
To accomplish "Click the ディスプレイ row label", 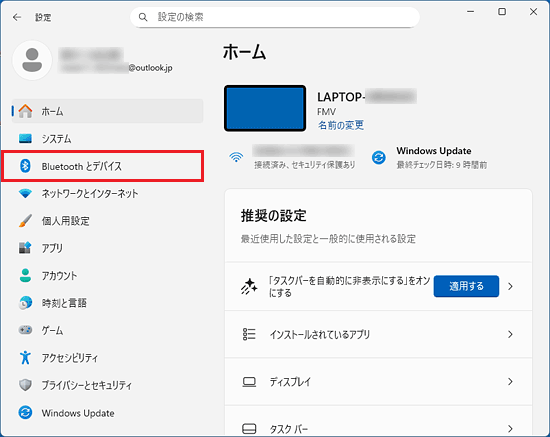I will (x=290, y=382).
